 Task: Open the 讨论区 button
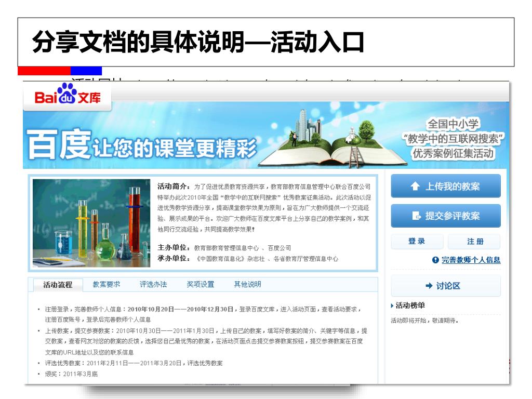445,286
